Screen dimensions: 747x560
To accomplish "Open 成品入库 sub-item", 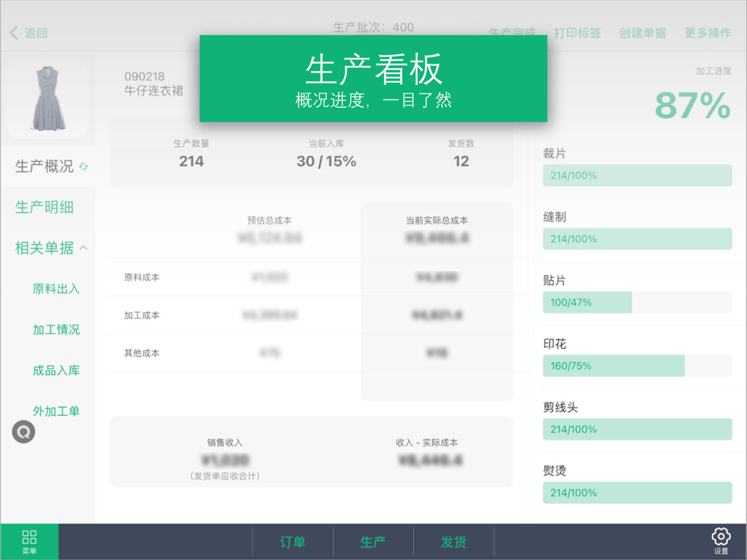I will tap(56, 370).
